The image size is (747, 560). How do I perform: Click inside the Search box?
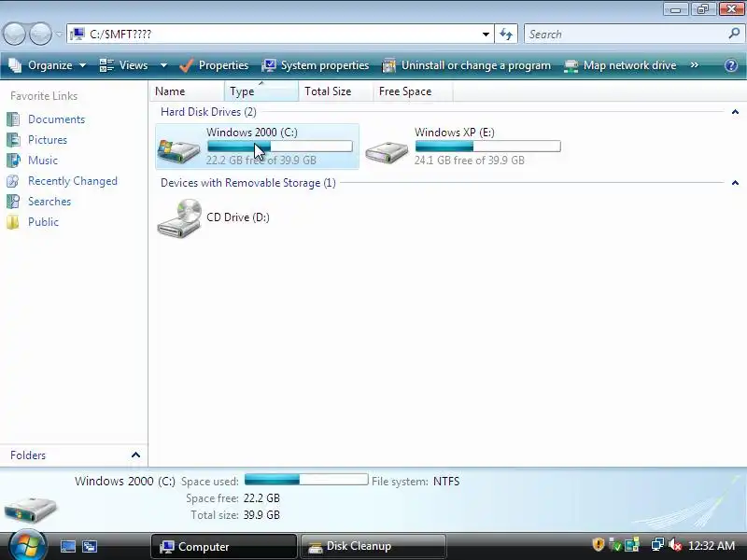pos(624,35)
